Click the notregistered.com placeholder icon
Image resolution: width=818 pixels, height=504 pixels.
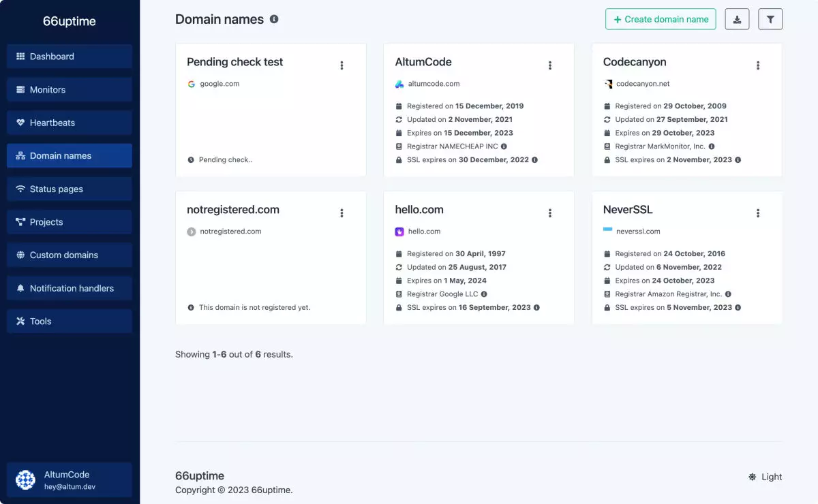pyautogui.click(x=192, y=232)
